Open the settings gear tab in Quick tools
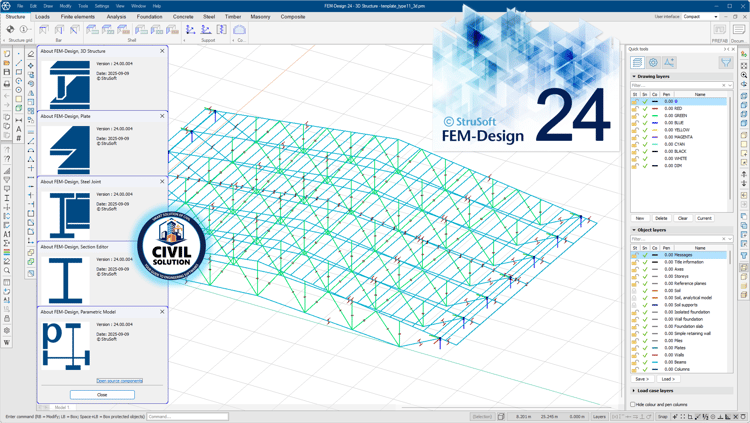Image resolution: width=750 pixels, height=423 pixels. 653,63
